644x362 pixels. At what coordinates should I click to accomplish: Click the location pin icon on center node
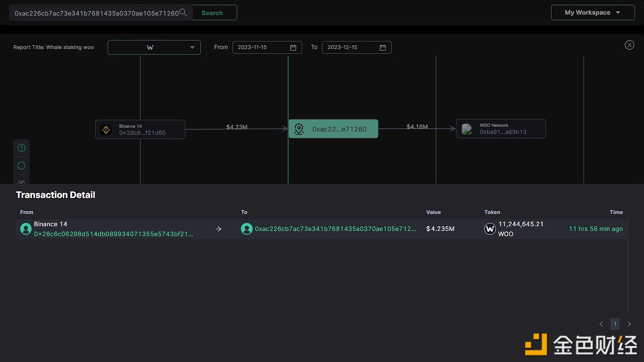click(x=299, y=129)
